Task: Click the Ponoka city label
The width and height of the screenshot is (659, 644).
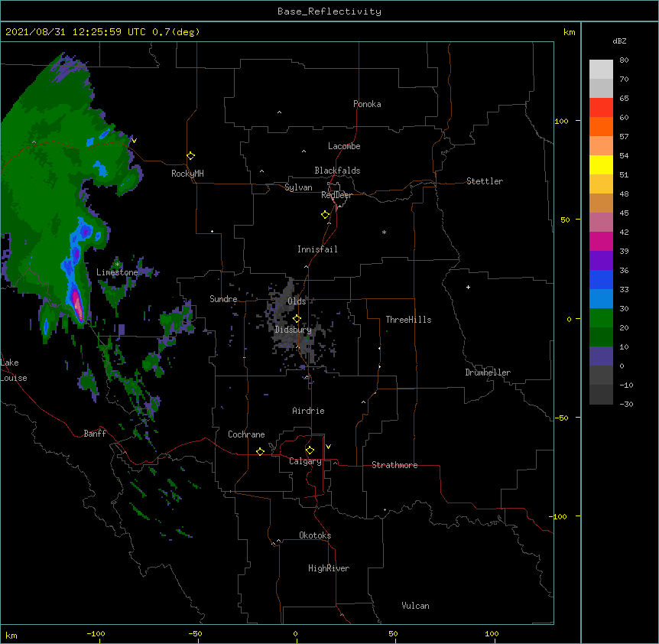Action: 367,104
